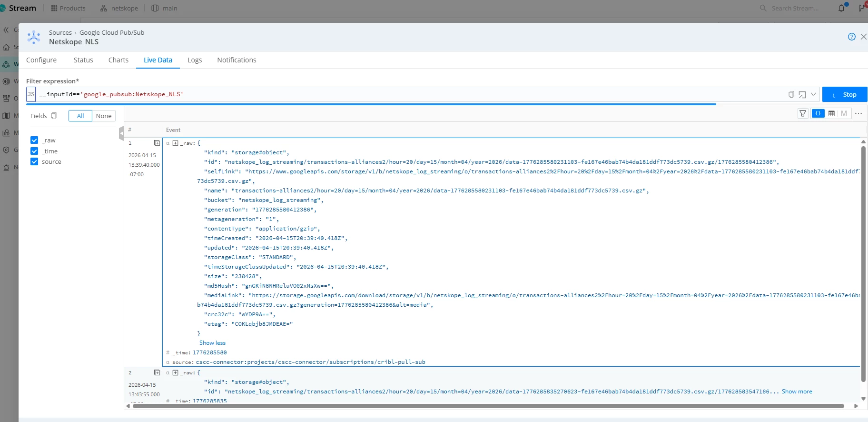The height and width of the screenshot is (422, 868).
Task: Open the main branch selector
Action: 164,8
